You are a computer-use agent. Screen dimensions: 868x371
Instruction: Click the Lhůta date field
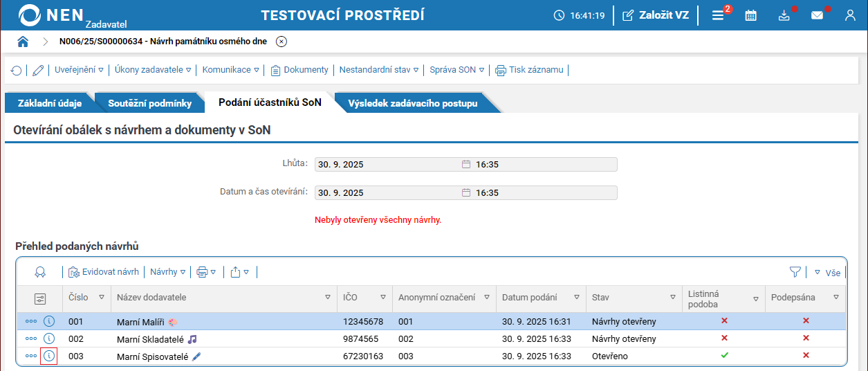pyautogui.click(x=465, y=165)
